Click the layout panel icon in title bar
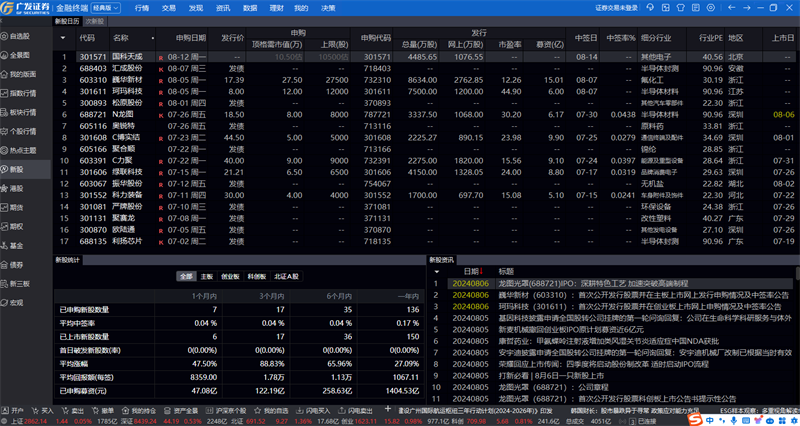The width and height of the screenshot is (800, 426). 696,8
